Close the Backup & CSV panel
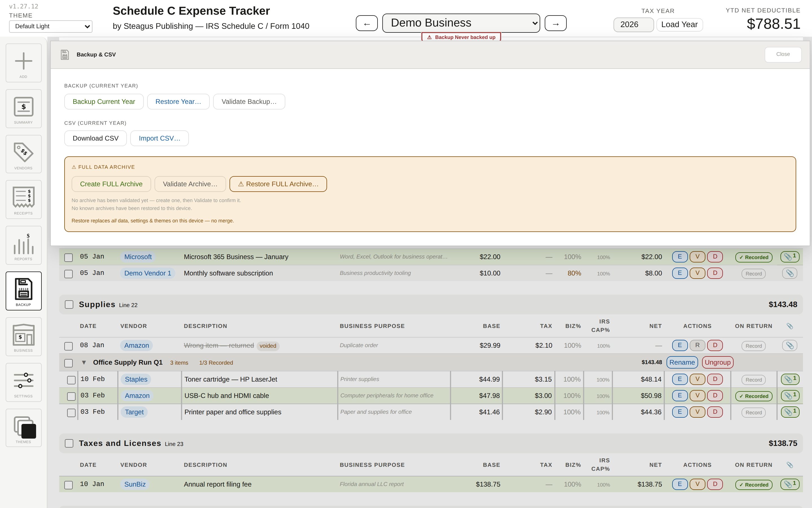Screen dimensions: 812x508 point(783,54)
